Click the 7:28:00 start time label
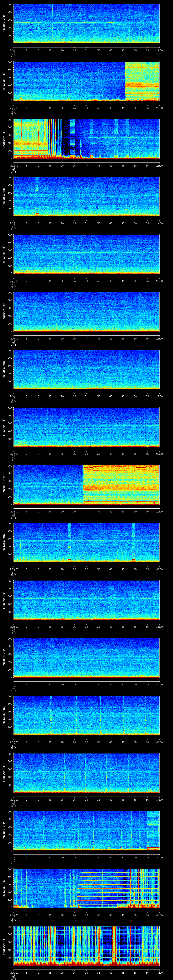The image size is (173, 980). 14,512
